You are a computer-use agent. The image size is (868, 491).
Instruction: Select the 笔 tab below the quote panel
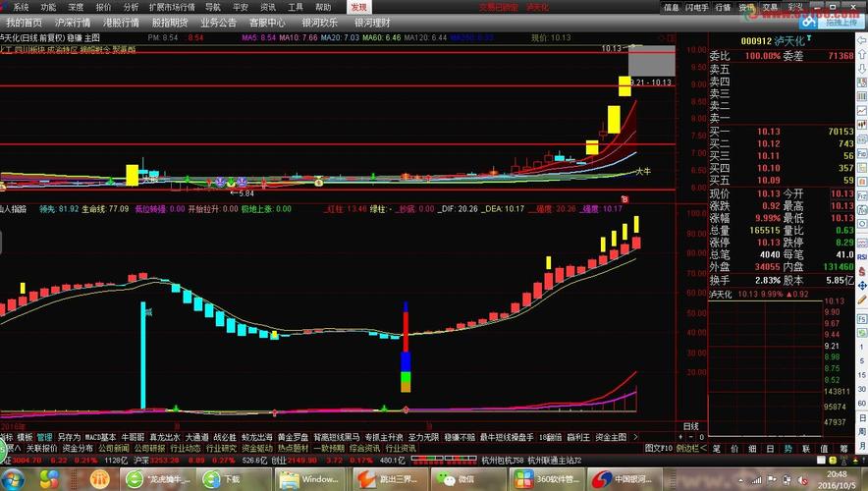point(717,449)
